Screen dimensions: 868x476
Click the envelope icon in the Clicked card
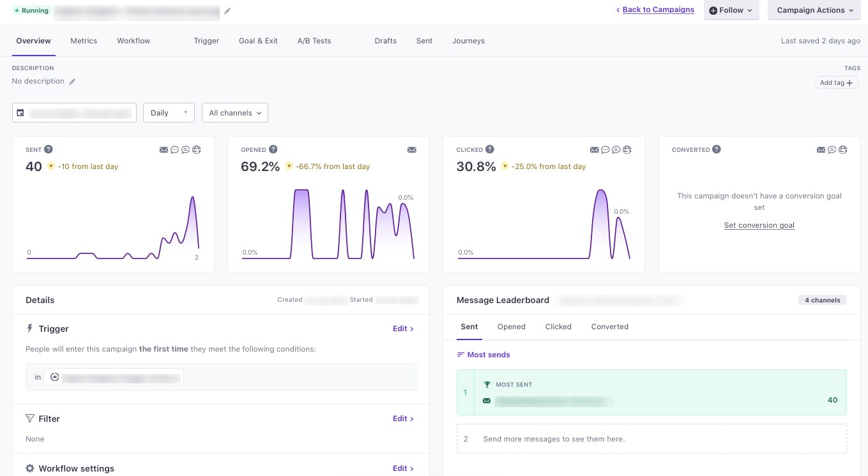pyautogui.click(x=594, y=150)
